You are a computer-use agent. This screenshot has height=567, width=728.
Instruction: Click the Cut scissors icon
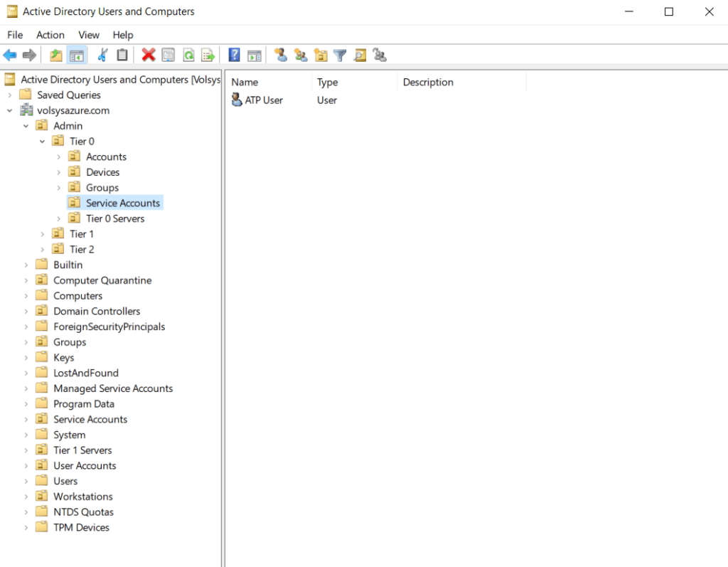(102, 55)
